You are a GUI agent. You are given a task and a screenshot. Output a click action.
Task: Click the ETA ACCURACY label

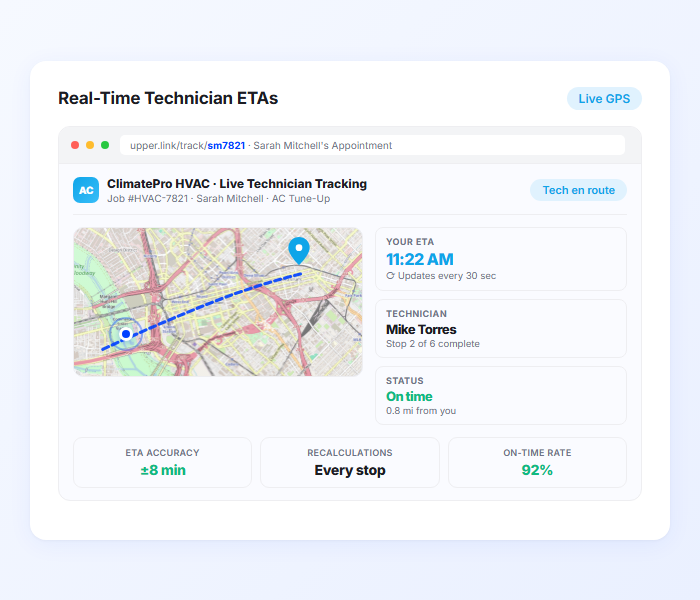coord(162,453)
